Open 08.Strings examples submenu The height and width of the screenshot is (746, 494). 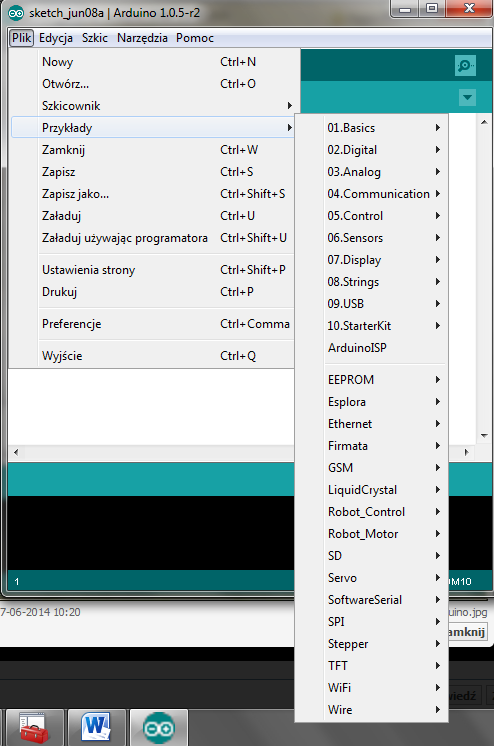pyautogui.click(x=371, y=282)
